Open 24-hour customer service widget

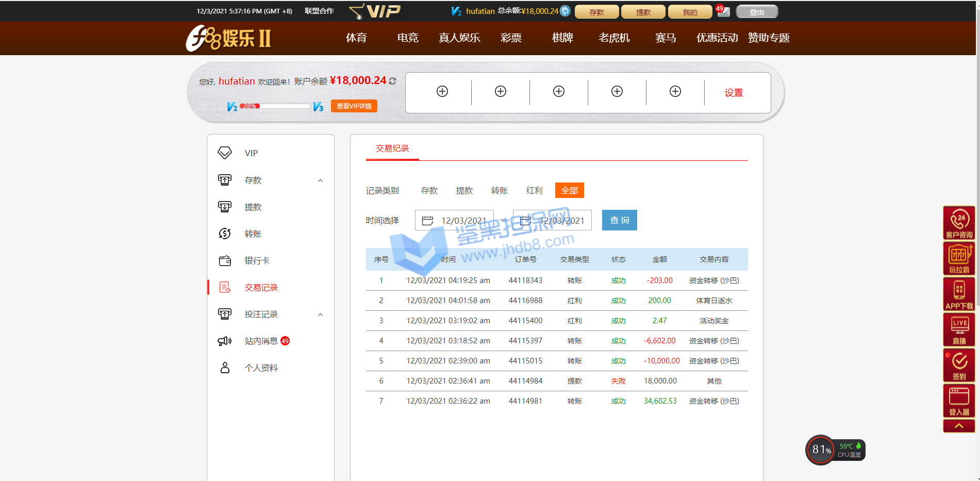point(959,223)
